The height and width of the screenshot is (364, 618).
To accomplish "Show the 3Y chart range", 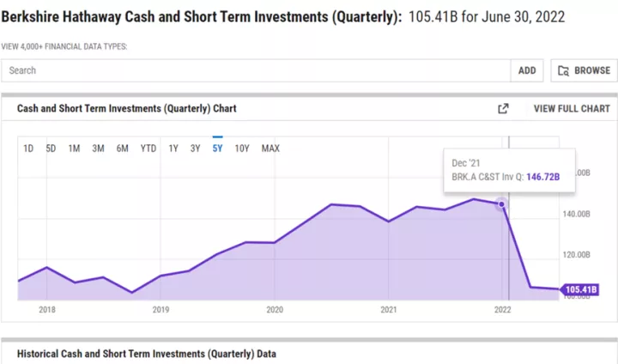I will (196, 149).
